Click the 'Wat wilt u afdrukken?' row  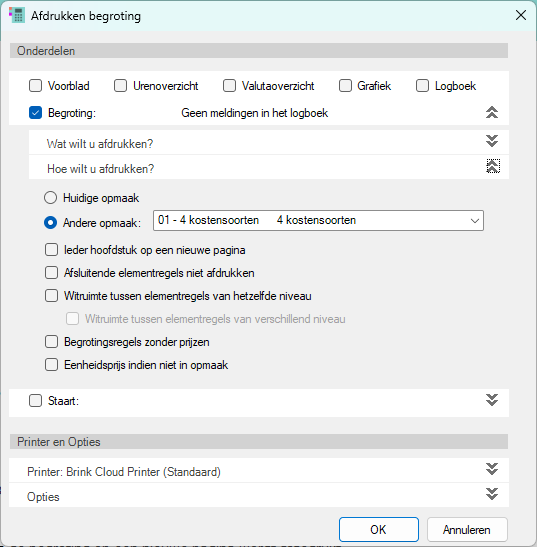[269, 142]
